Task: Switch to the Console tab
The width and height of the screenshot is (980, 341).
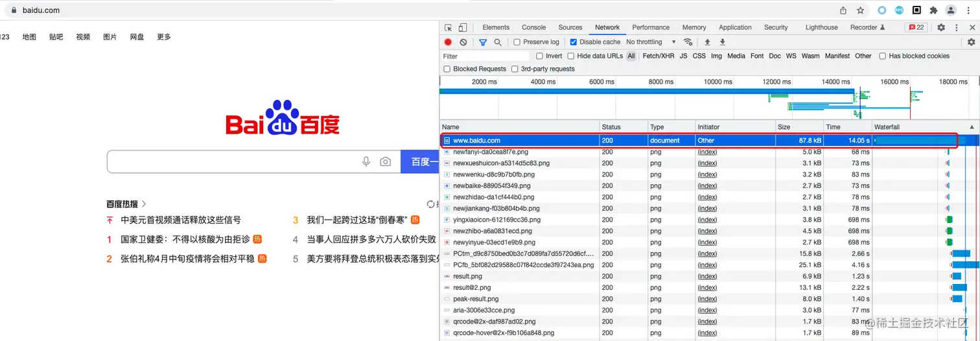Action: pos(534,28)
